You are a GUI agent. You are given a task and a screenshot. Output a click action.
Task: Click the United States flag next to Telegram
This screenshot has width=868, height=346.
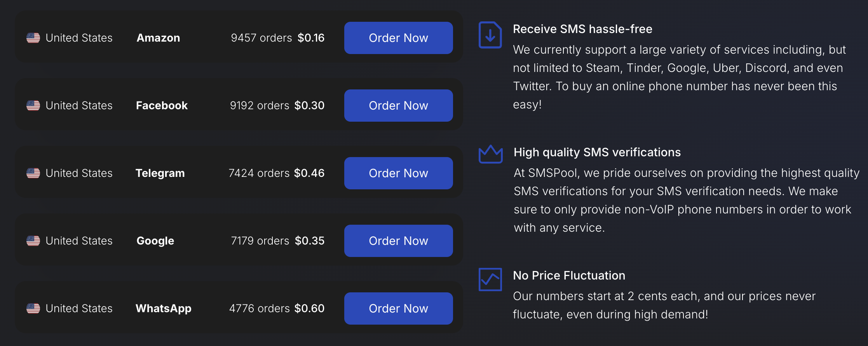[x=33, y=173]
